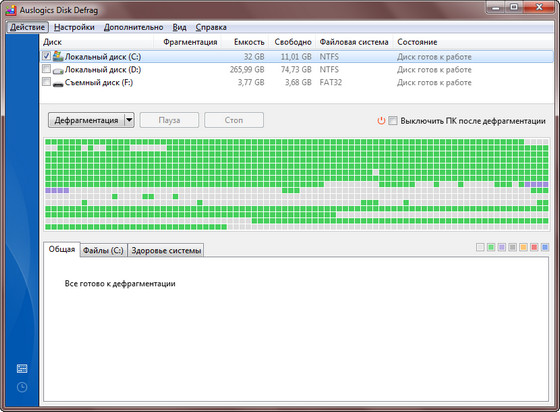The image size is (560, 412).
Task: Open the Действие menu
Action: point(28,27)
